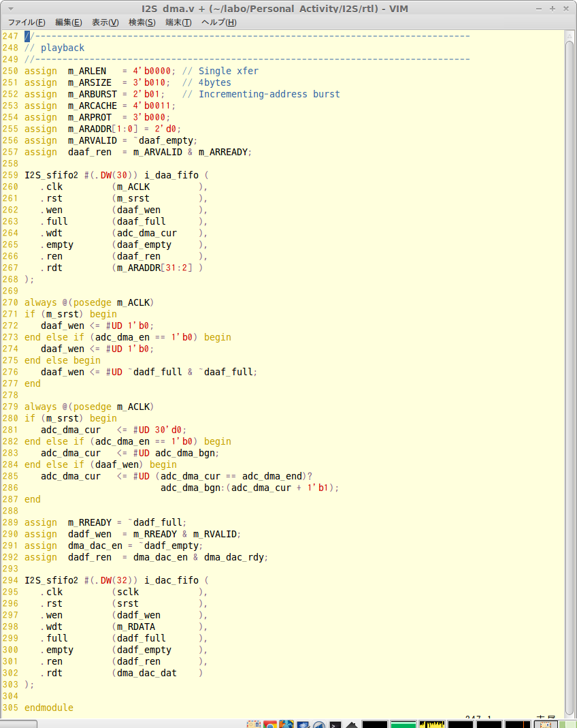Click the image editor icon in the taskbar
Viewport: 577px width, 728px height.
pos(320,723)
